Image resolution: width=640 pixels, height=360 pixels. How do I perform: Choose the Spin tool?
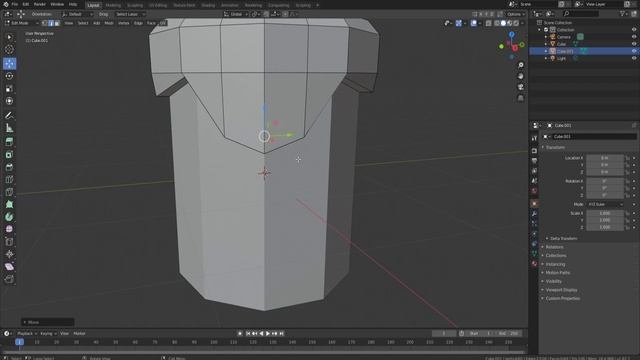9,217
